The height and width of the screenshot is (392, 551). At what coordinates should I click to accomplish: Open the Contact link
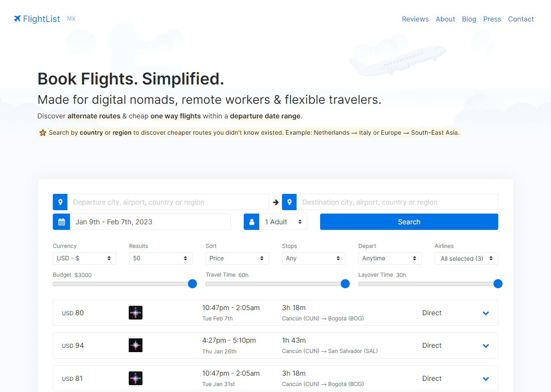pyautogui.click(x=521, y=19)
